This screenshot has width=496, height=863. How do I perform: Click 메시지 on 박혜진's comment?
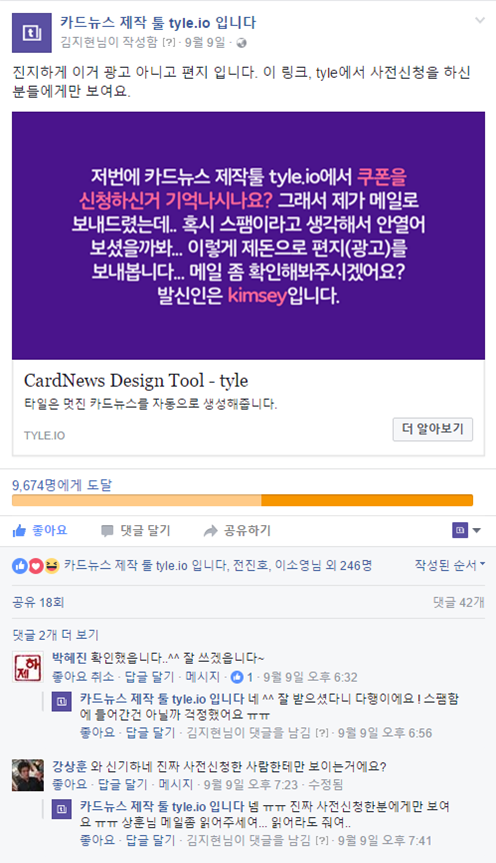(203, 676)
